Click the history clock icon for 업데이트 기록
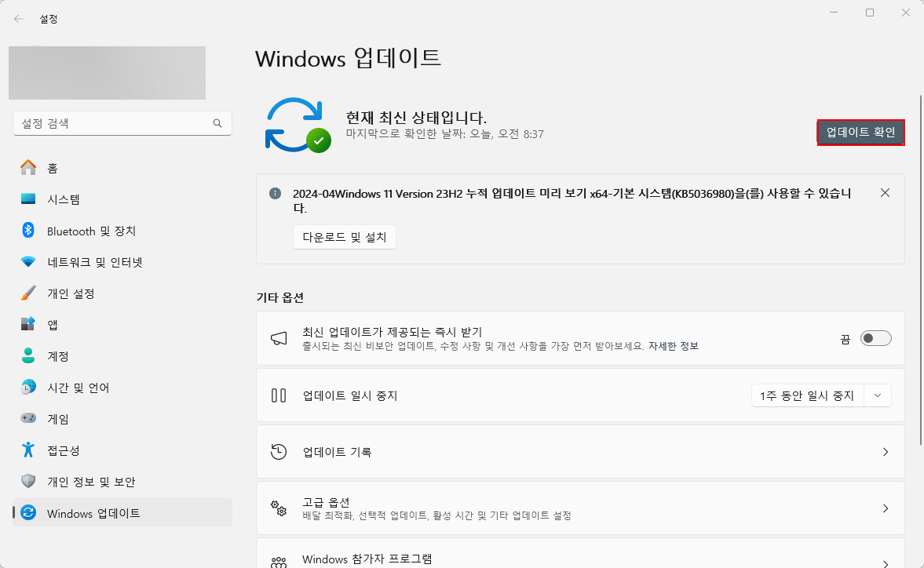 (x=279, y=451)
